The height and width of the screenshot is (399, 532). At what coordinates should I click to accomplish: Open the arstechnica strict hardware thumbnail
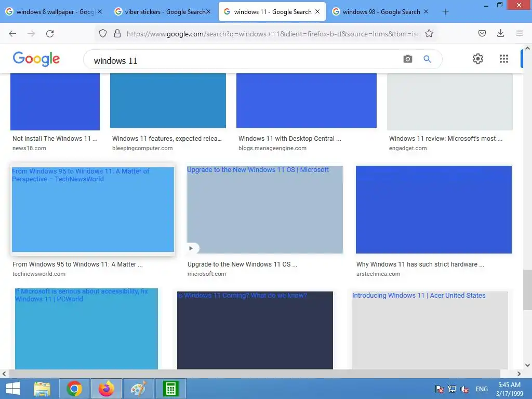pyautogui.click(x=434, y=209)
